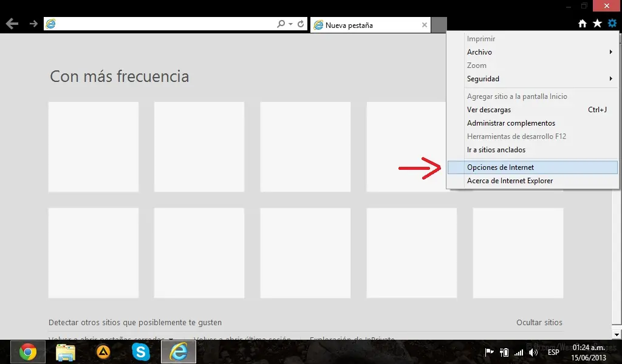Viewport: 622px width, 364px height.
Task: Open Skype from the taskbar
Action: 141,352
